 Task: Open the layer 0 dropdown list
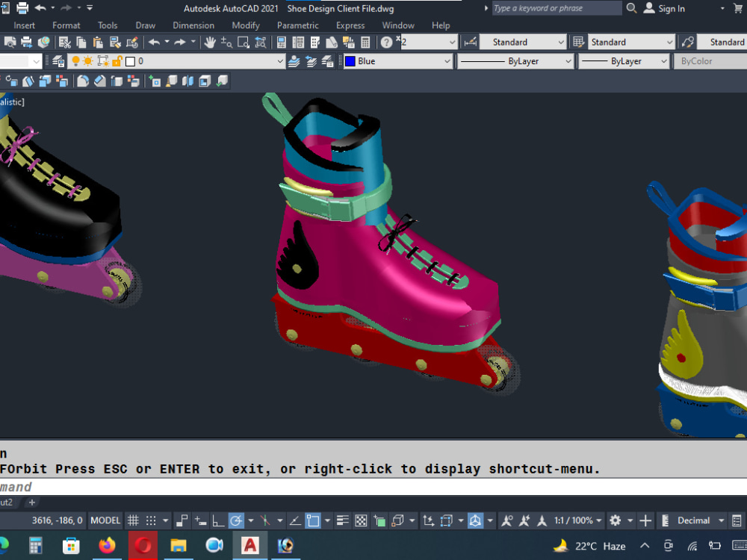click(280, 60)
